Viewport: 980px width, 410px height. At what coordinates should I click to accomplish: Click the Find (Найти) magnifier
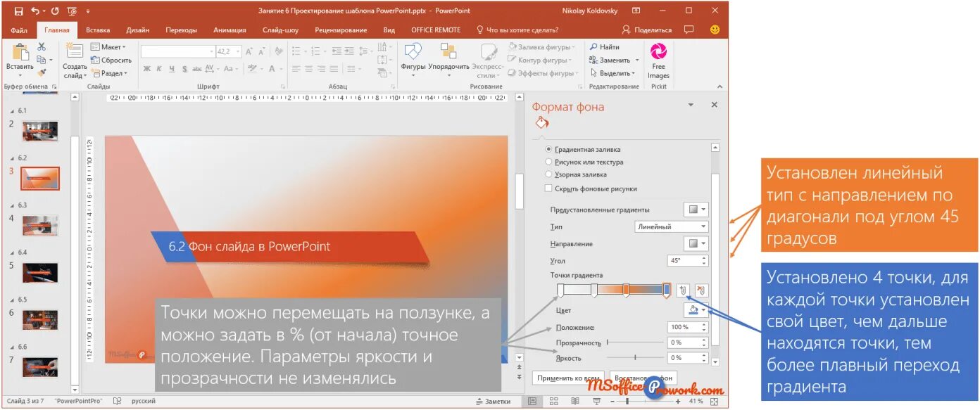click(604, 47)
